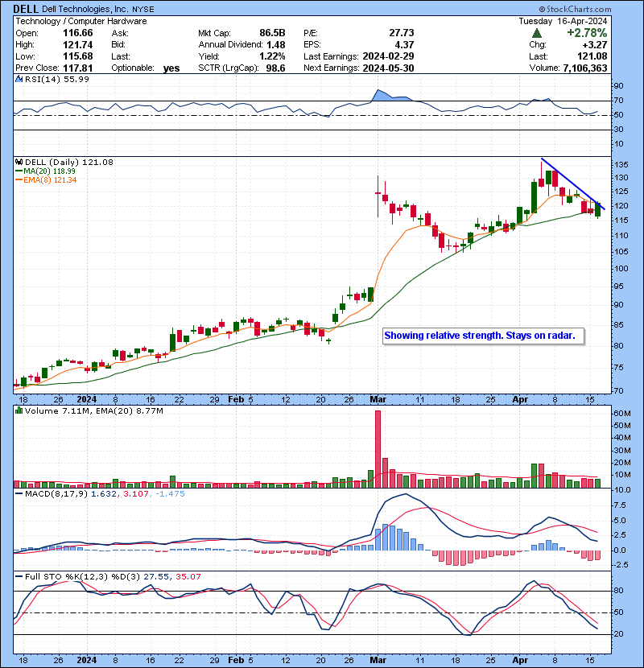Image resolution: width=644 pixels, height=668 pixels.
Task: Click the 'Feb' label on price chart axis
Action: 236,399
